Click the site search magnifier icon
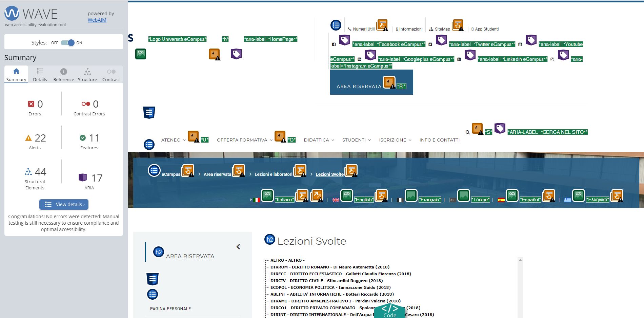 point(468,132)
